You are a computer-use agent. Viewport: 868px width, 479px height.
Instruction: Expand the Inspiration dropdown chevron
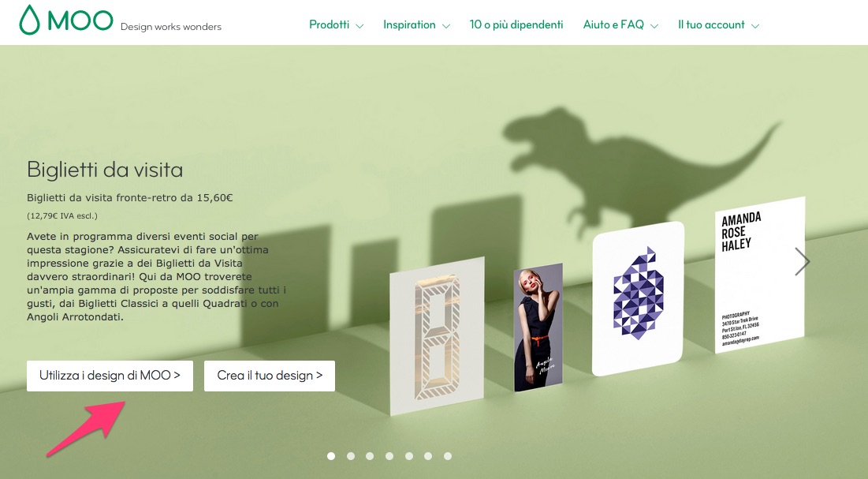446,26
